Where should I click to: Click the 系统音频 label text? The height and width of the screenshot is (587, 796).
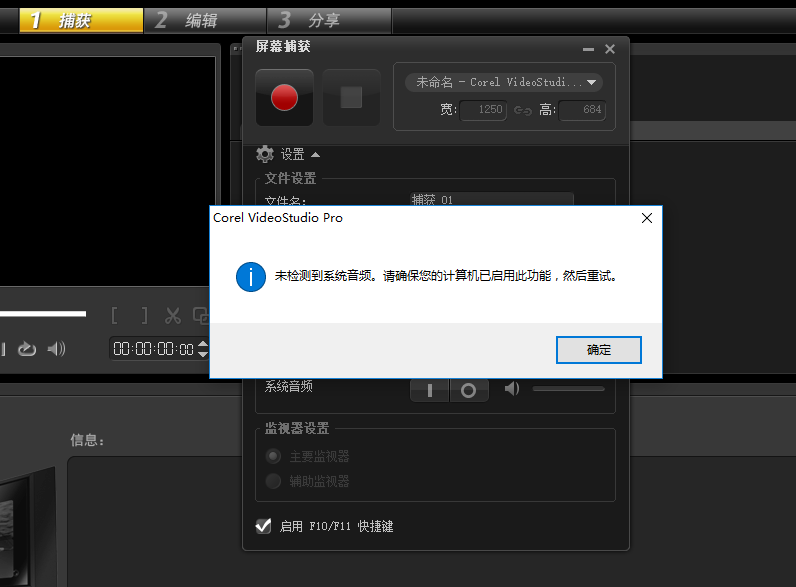coord(288,387)
